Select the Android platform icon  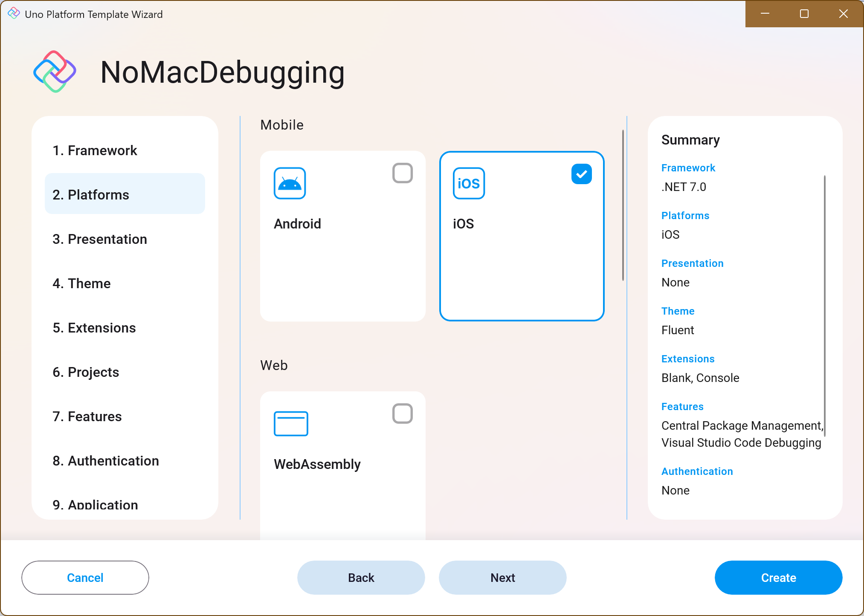coord(290,183)
